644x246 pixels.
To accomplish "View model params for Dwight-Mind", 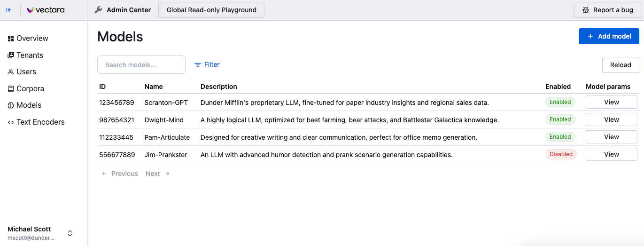I will pos(611,119).
